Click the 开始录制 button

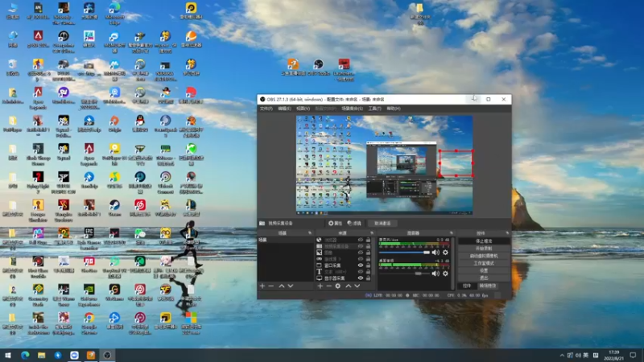point(484,249)
